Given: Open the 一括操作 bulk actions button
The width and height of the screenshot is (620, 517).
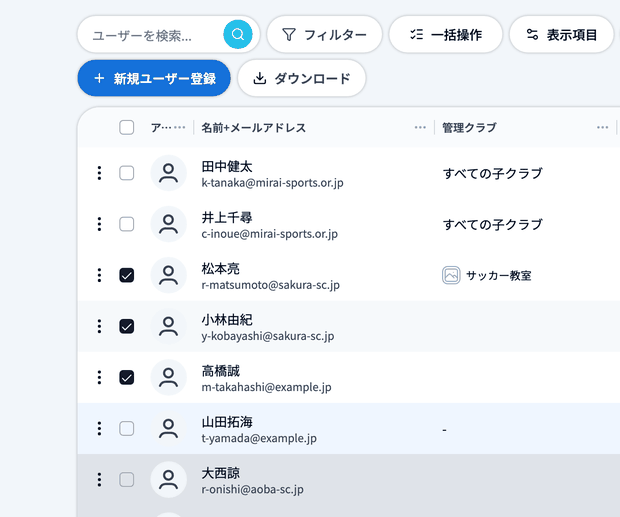Looking at the screenshot, I should coord(446,35).
